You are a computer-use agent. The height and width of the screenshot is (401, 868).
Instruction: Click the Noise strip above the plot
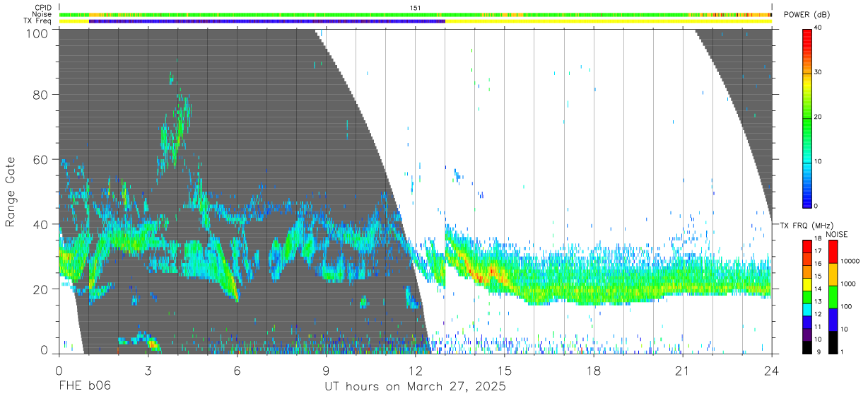tap(415, 14)
